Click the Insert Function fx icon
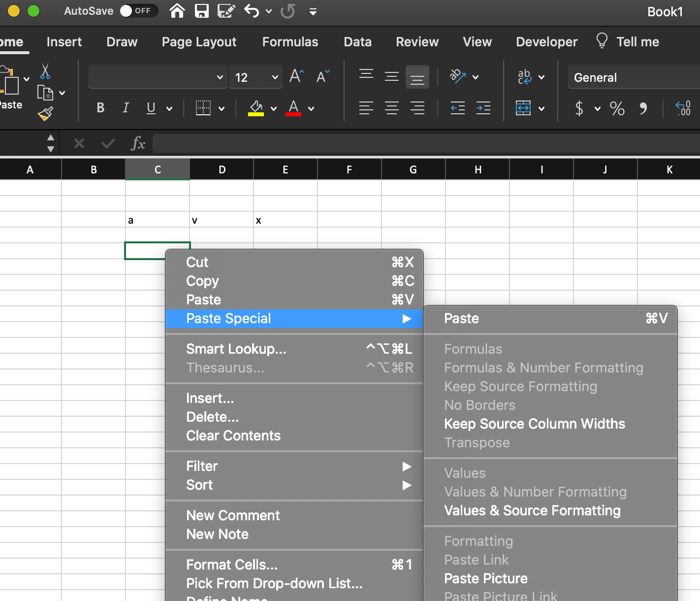This screenshot has height=601, width=700. [138, 143]
